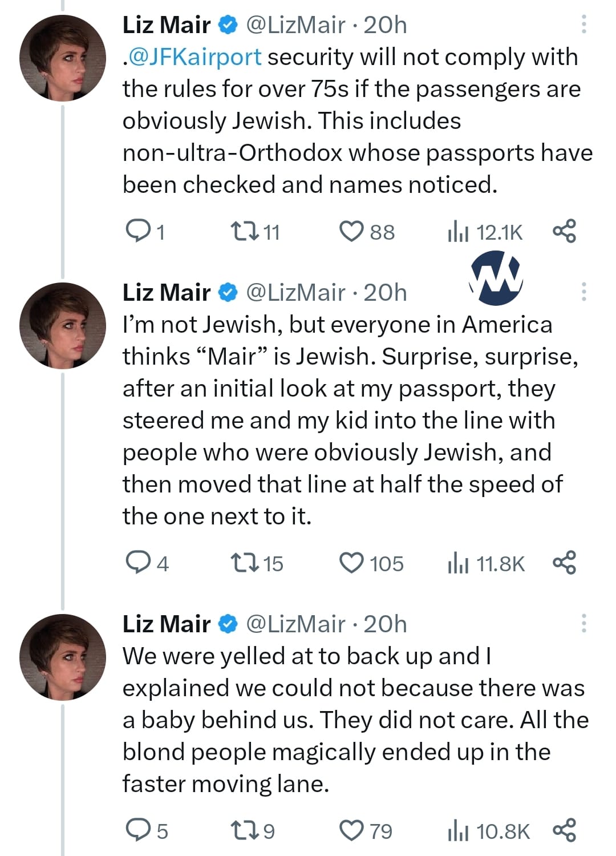Reply to the JFK airport security tweet
The width and height of the screenshot is (616, 856).
click(137, 231)
